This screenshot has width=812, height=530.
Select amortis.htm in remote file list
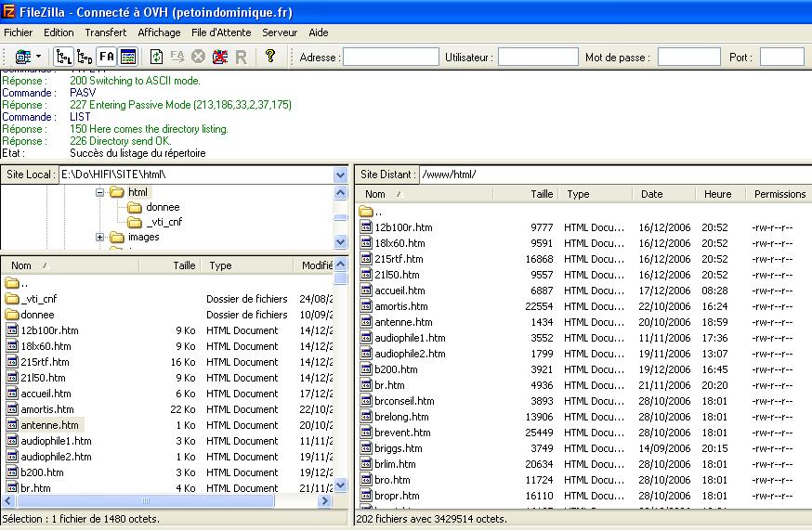[400, 306]
